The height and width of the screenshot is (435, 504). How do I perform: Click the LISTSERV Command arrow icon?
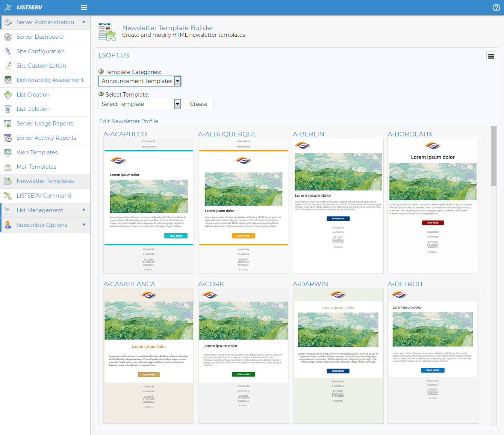(8, 196)
